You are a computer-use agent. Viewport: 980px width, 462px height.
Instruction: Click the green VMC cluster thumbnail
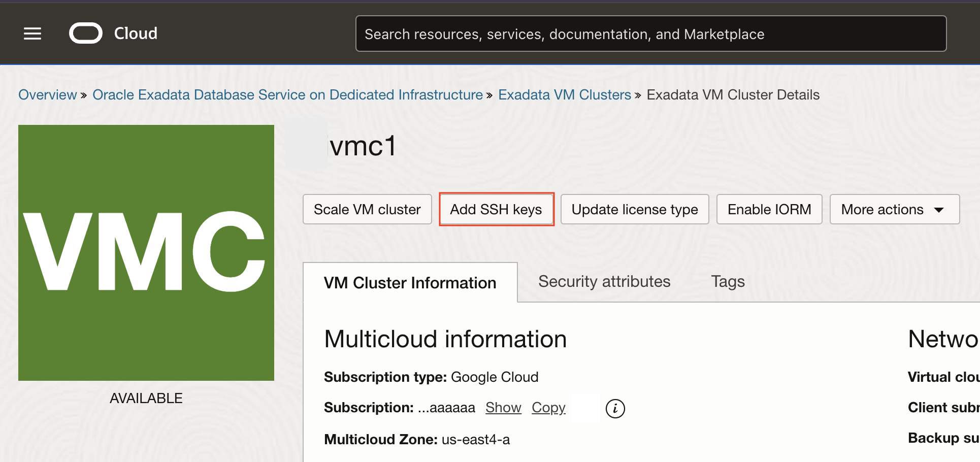click(x=146, y=252)
